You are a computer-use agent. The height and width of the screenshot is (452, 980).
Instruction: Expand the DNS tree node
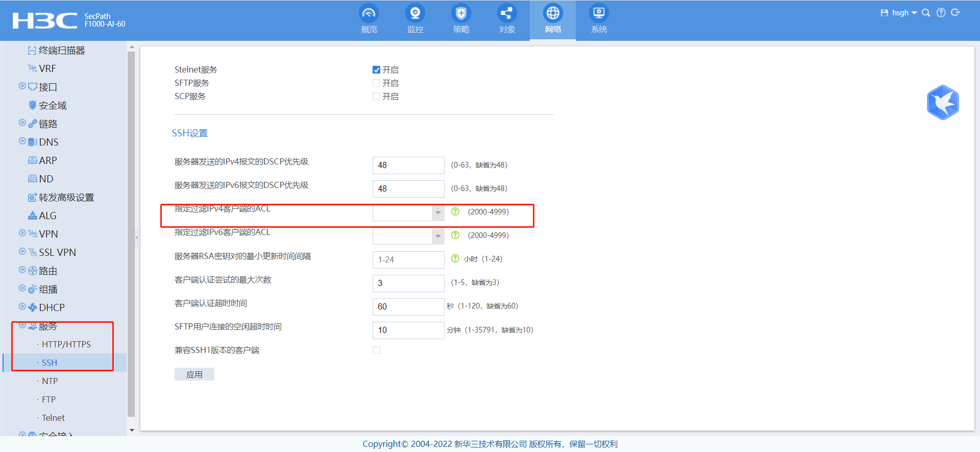coord(22,141)
